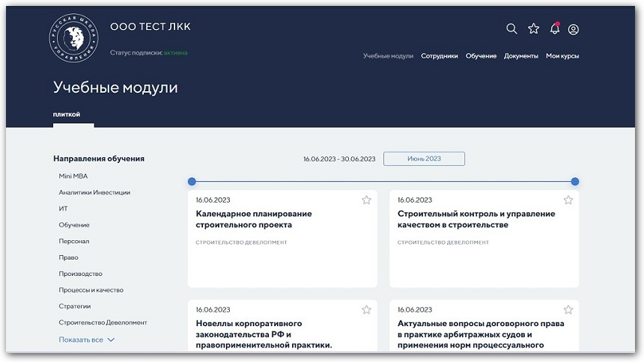Star the Календарное планирование строительного проекта card
644x362 pixels.
click(366, 200)
